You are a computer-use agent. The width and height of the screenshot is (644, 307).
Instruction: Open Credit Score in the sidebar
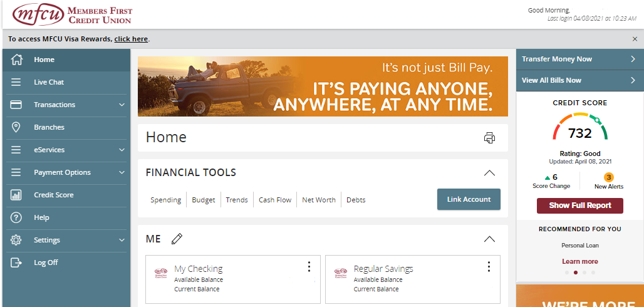[x=66, y=195]
